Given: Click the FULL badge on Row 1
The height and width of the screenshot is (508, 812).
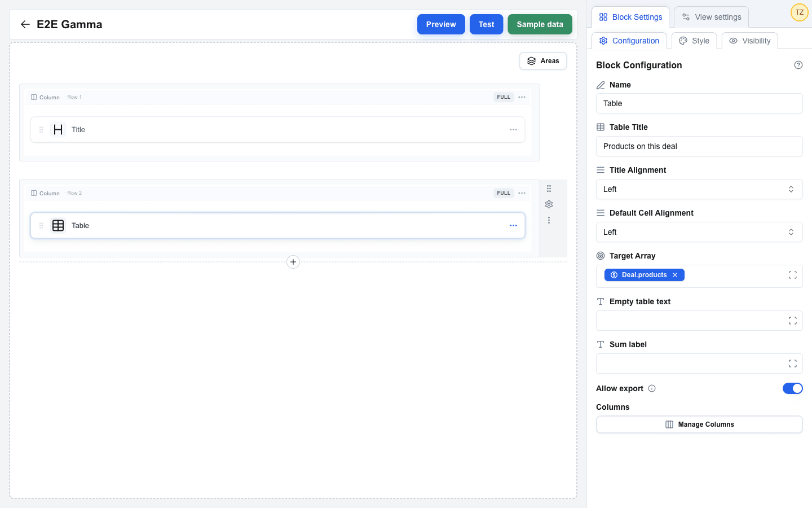Looking at the screenshot, I should [504, 97].
